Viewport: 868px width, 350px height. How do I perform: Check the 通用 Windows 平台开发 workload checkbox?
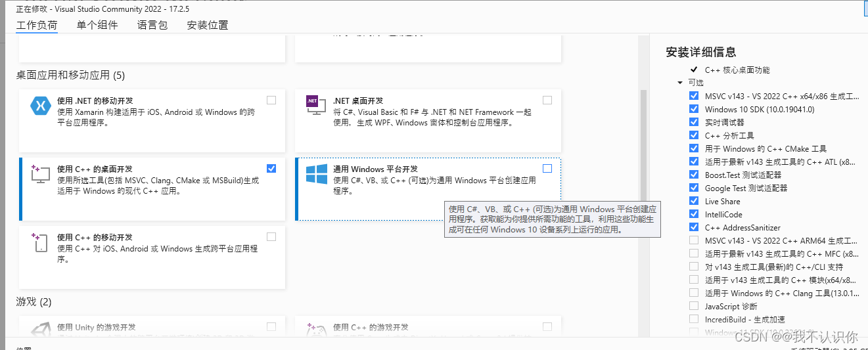tap(547, 169)
